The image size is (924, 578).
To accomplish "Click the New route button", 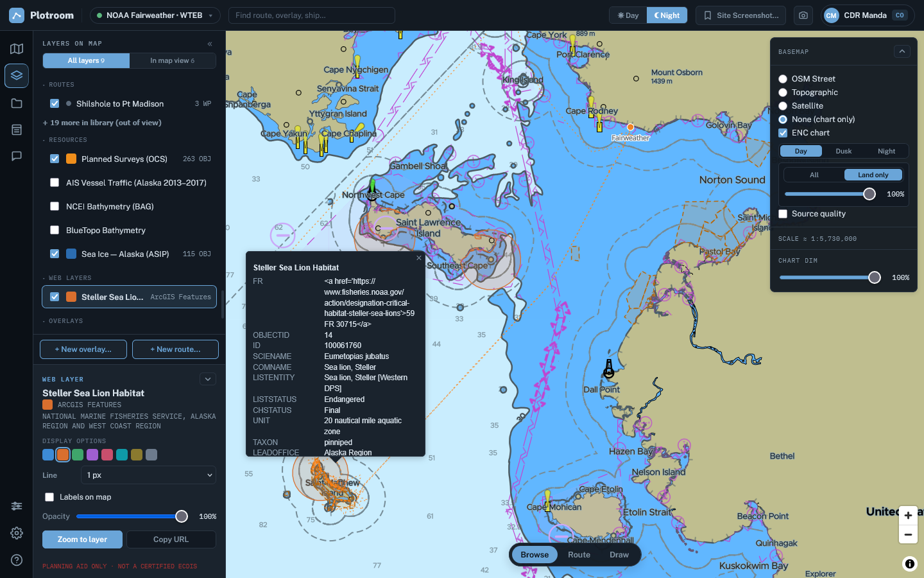I will pos(175,349).
